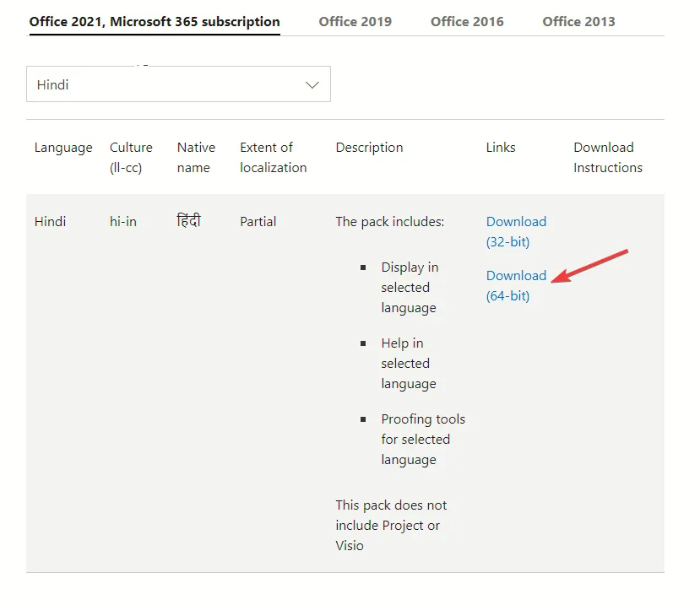Select the Office 2013 tab

[578, 21]
